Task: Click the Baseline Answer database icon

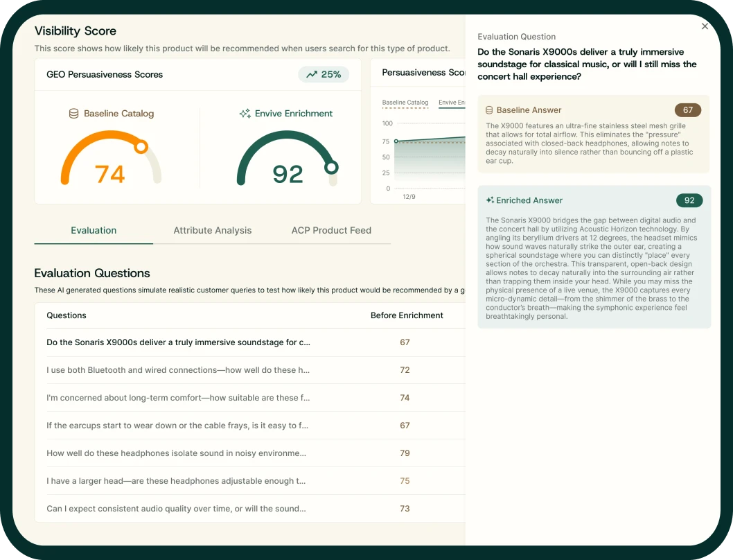Action: pyautogui.click(x=489, y=110)
